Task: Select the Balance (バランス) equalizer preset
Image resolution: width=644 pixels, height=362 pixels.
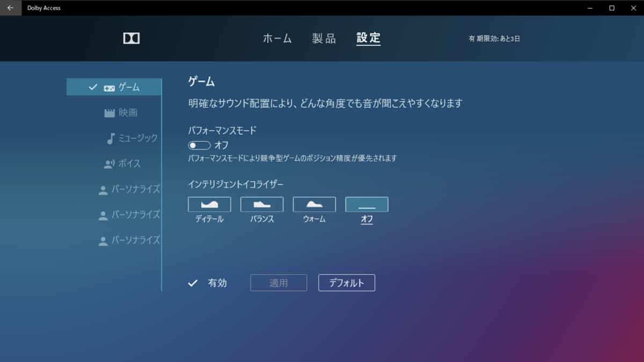Action: pos(262,204)
